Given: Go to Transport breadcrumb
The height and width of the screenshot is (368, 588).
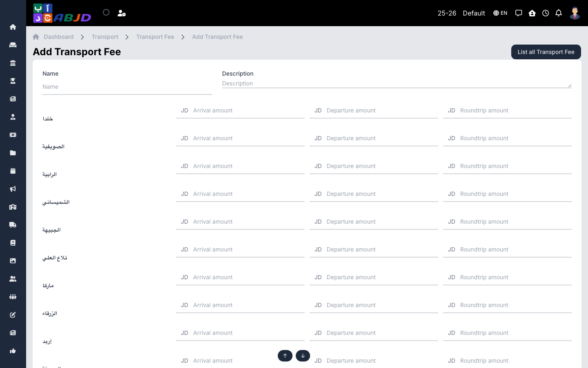Looking at the screenshot, I should coord(105,37).
